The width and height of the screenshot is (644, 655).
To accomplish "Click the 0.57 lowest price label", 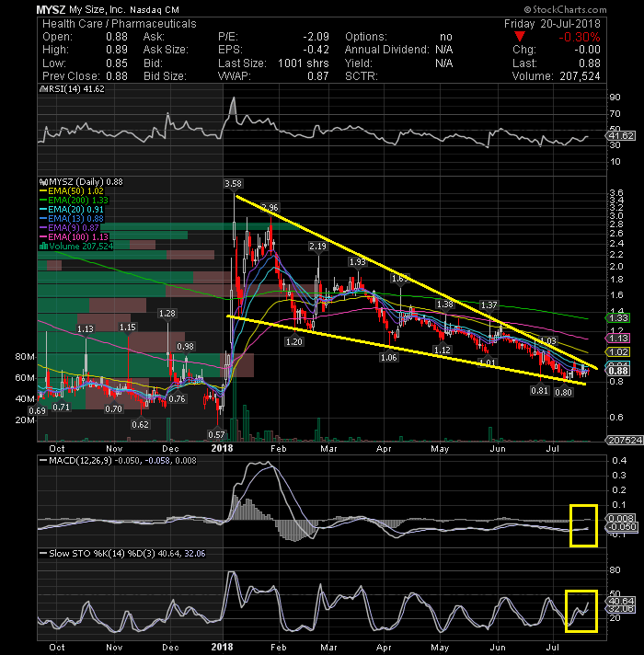I will pyautogui.click(x=217, y=434).
